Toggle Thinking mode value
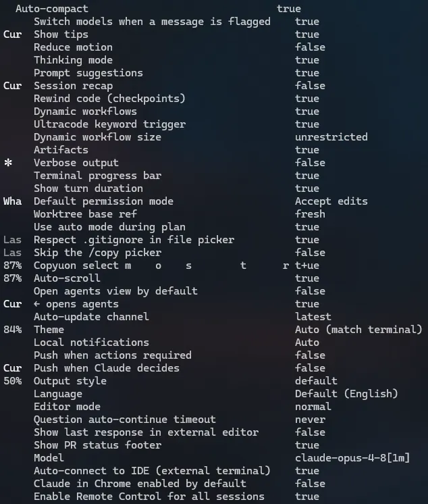Viewport: 428px width, 504px height. coord(307,60)
